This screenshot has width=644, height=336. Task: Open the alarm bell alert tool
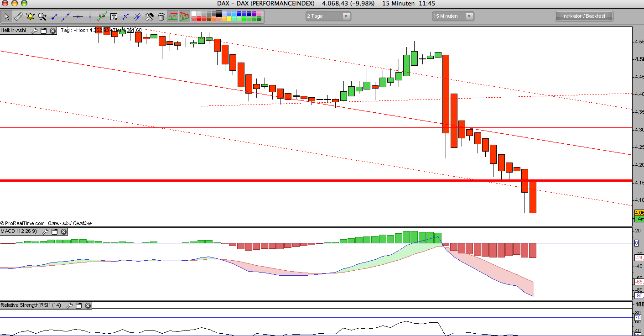point(30,17)
